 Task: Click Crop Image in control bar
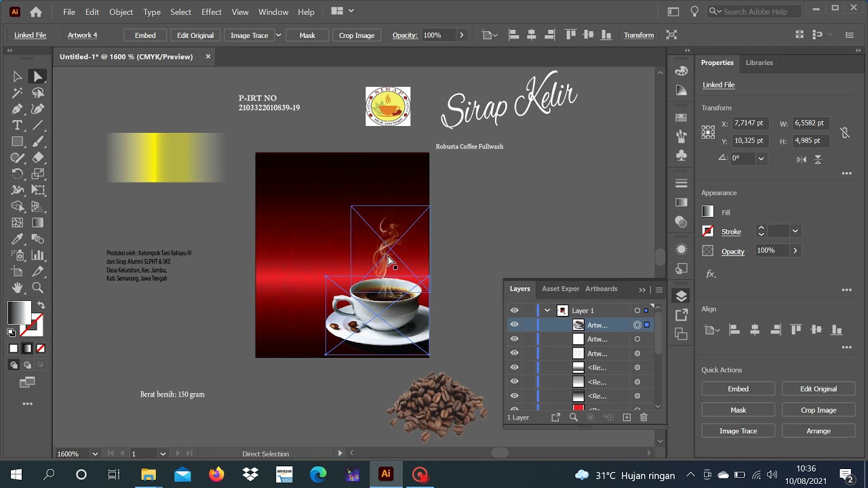pyautogui.click(x=357, y=35)
